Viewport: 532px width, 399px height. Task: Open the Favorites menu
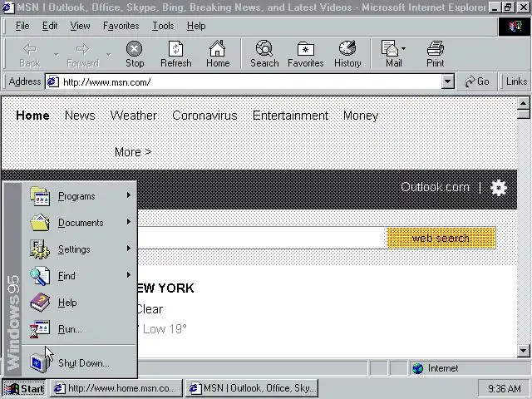[121, 26]
